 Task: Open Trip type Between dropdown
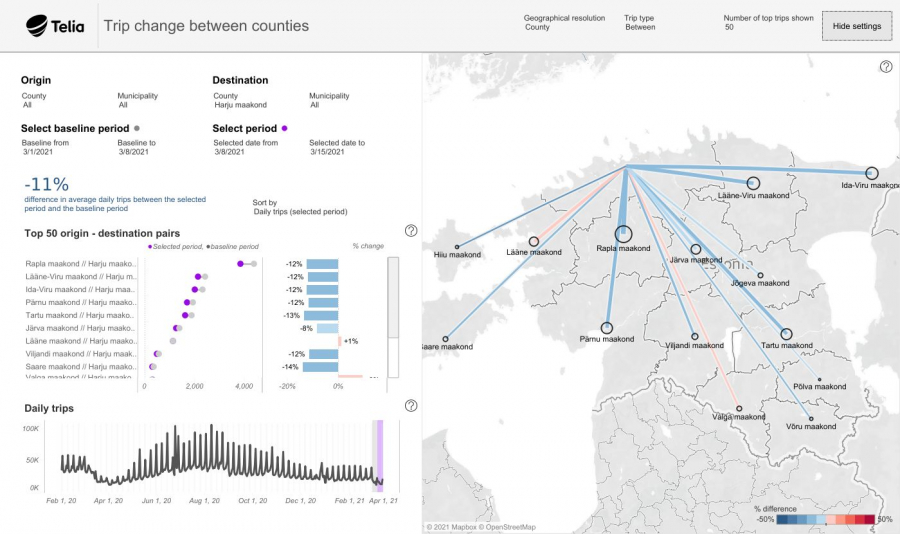pyautogui.click(x=640, y=27)
